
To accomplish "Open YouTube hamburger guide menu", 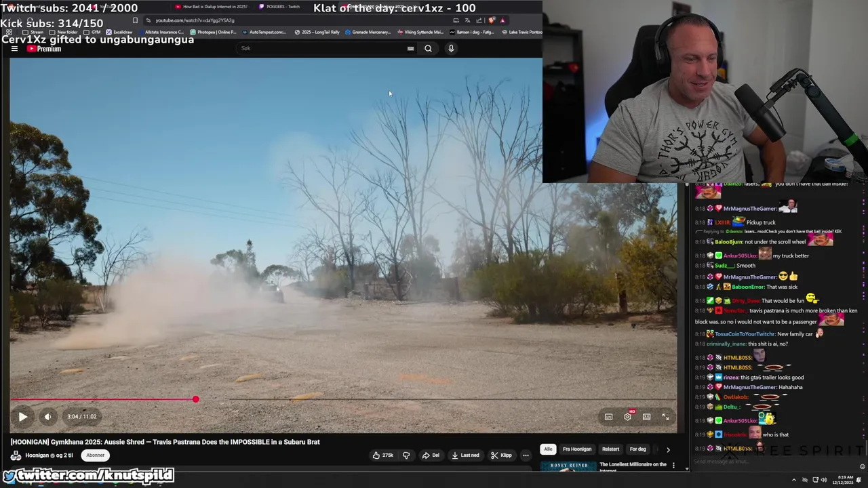I will pos(14,49).
